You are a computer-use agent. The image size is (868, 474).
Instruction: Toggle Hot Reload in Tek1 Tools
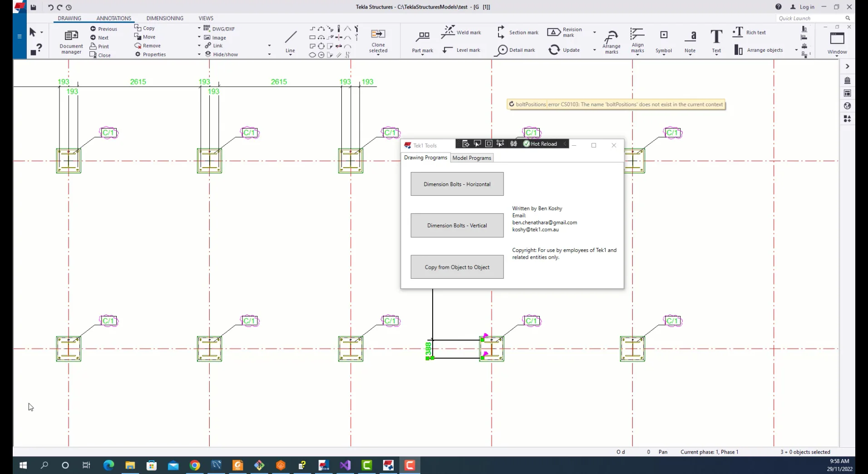pos(540,144)
